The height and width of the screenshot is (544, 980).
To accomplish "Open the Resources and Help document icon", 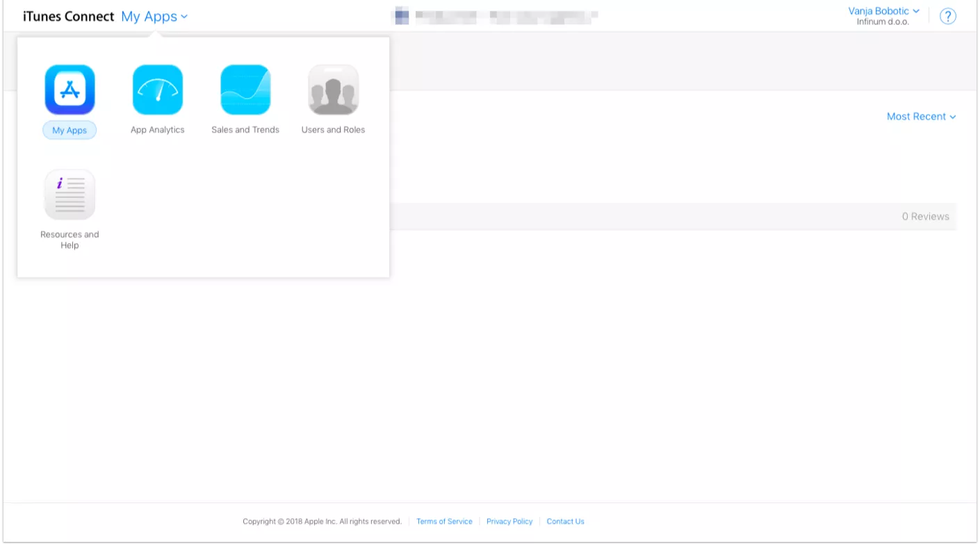I will click(70, 194).
